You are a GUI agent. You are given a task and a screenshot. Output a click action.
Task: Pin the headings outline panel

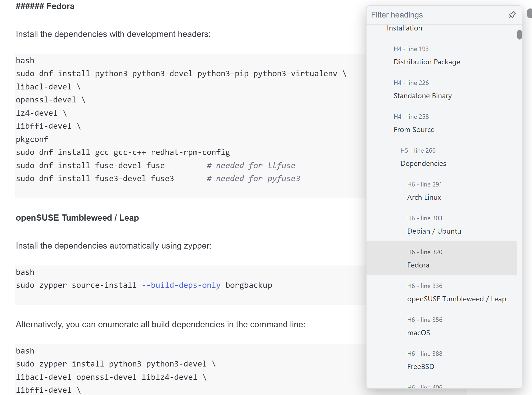point(512,15)
